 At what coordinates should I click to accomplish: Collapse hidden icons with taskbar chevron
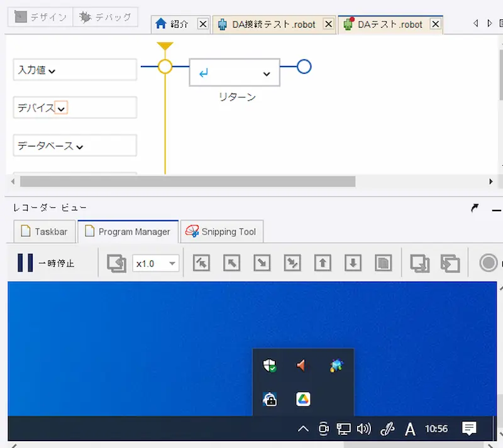point(303,429)
